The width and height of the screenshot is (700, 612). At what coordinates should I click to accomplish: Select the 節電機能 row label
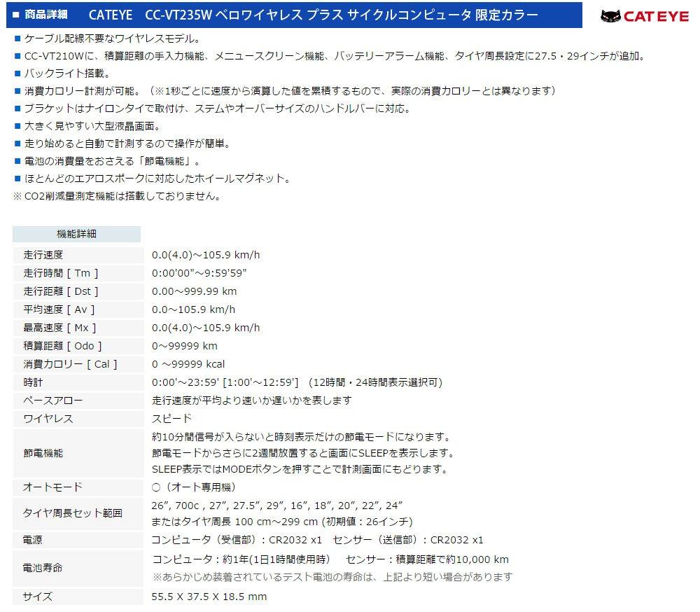[43, 453]
